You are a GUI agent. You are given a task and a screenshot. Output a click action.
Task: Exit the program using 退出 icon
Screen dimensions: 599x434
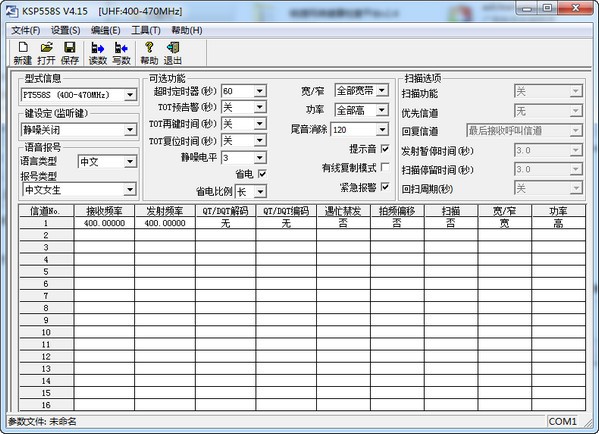(x=173, y=53)
